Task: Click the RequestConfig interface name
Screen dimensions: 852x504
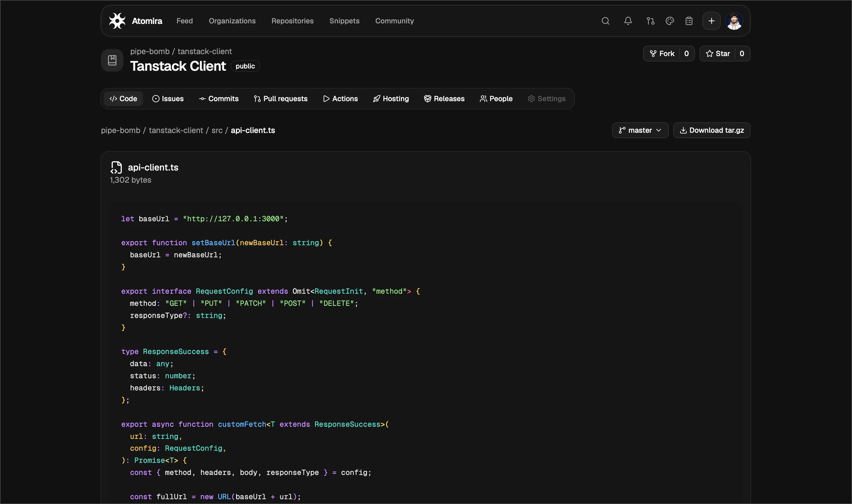Action: coord(224,291)
